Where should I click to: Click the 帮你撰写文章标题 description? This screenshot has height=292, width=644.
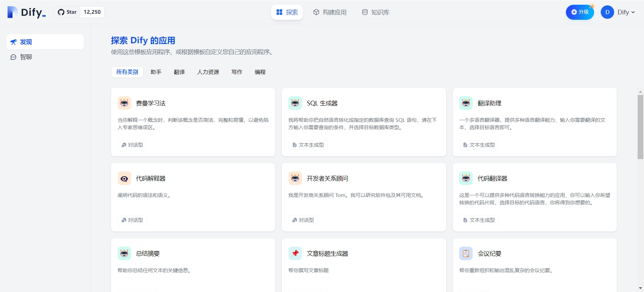[308, 271]
